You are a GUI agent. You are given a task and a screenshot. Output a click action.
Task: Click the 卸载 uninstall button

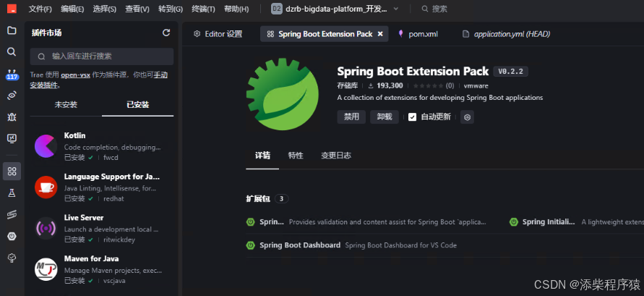click(385, 117)
